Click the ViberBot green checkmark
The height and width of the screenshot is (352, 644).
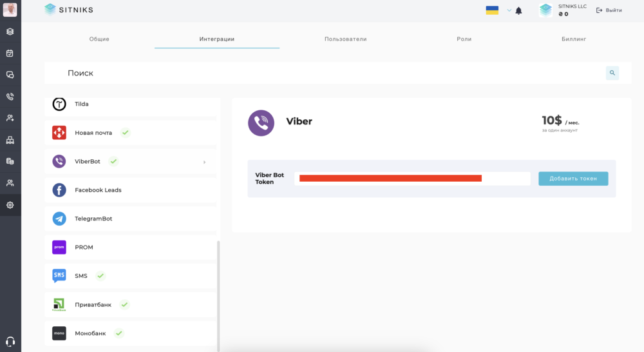coord(114,161)
